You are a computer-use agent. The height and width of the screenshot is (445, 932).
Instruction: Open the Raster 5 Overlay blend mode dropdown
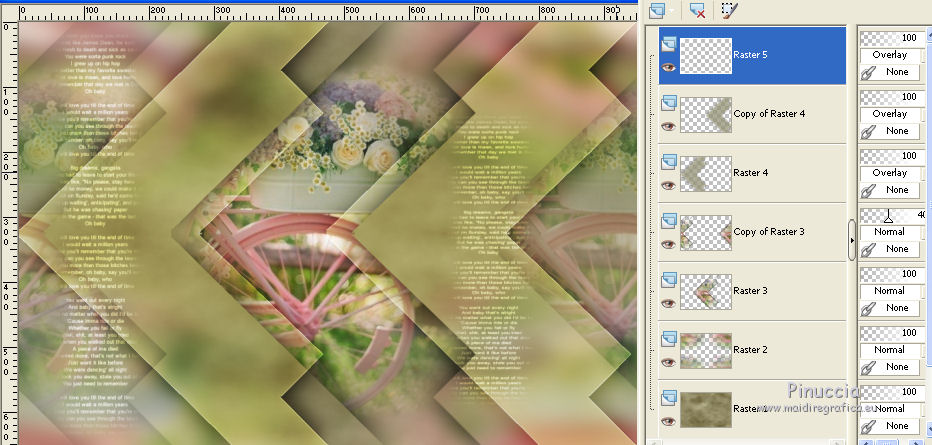[890, 55]
